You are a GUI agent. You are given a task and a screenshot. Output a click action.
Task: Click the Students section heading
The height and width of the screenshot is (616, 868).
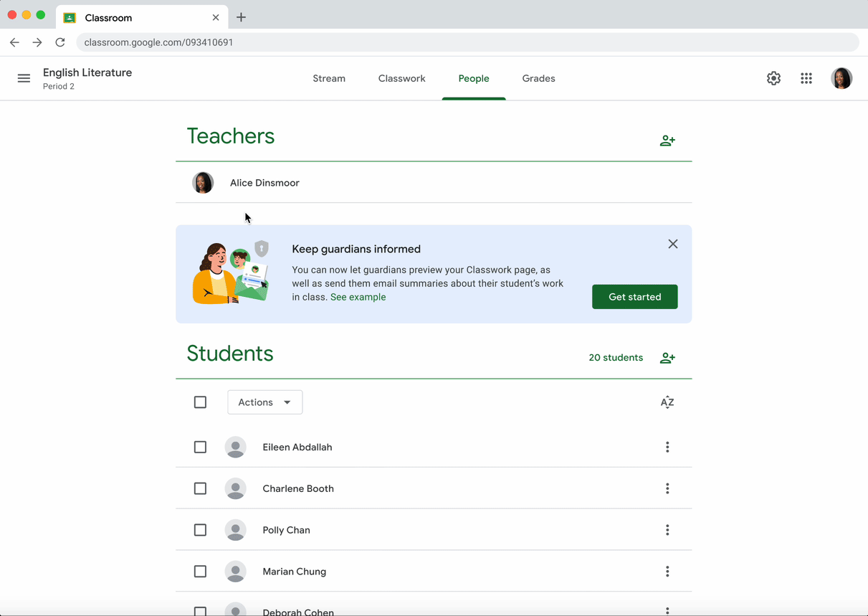[x=230, y=354]
